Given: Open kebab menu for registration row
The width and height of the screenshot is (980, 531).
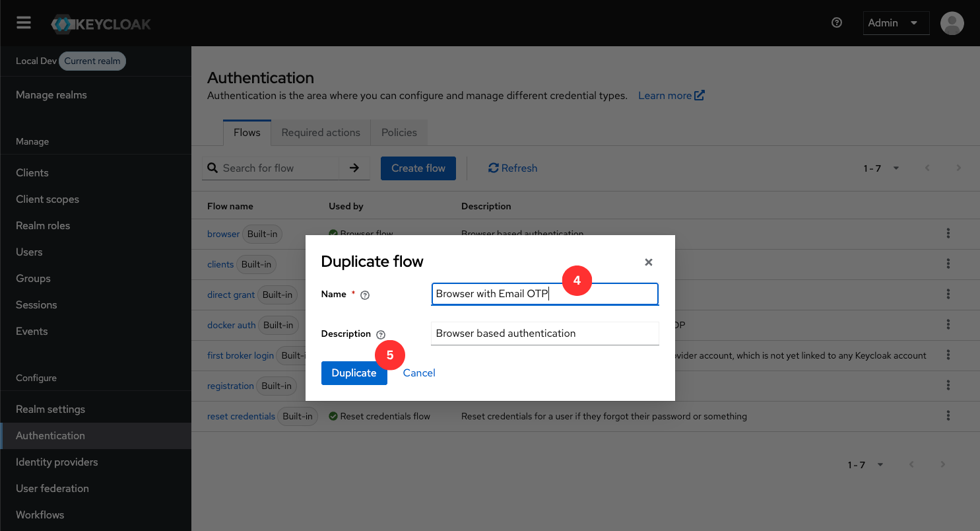Looking at the screenshot, I should 948,385.
